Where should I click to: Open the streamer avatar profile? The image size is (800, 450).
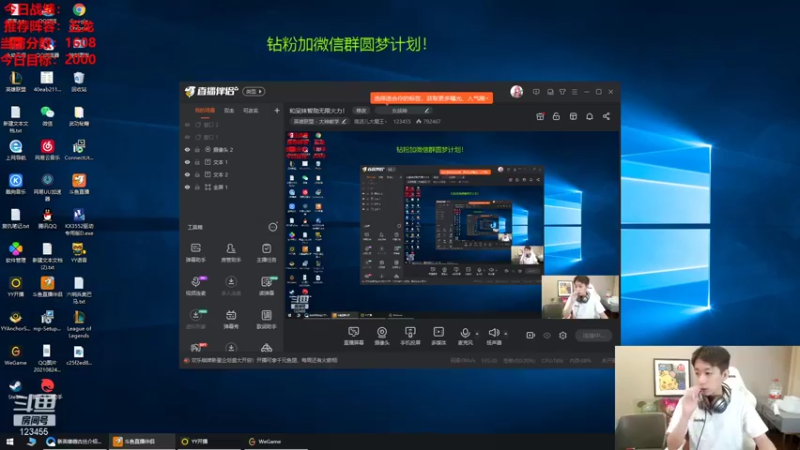pyautogui.click(x=516, y=91)
